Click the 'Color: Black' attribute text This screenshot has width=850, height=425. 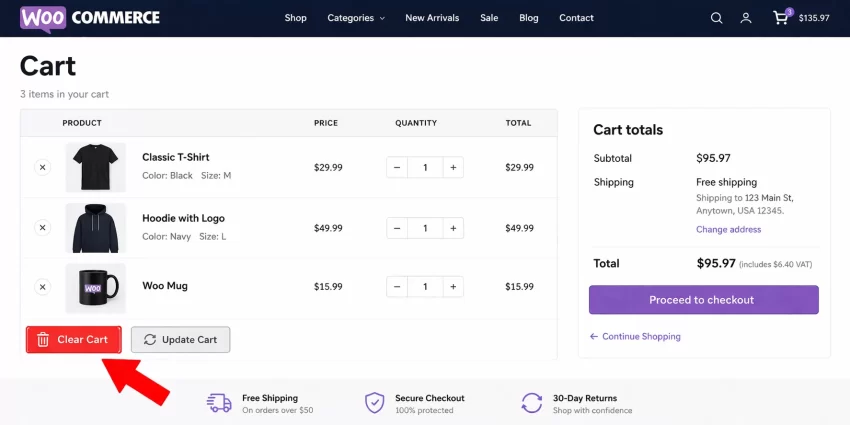pos(168,176)
